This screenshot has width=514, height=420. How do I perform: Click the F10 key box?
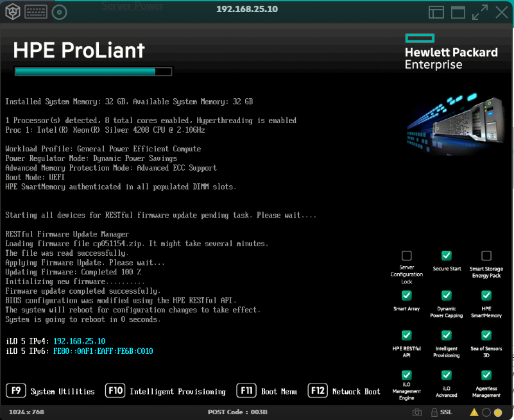pos(115,391)
